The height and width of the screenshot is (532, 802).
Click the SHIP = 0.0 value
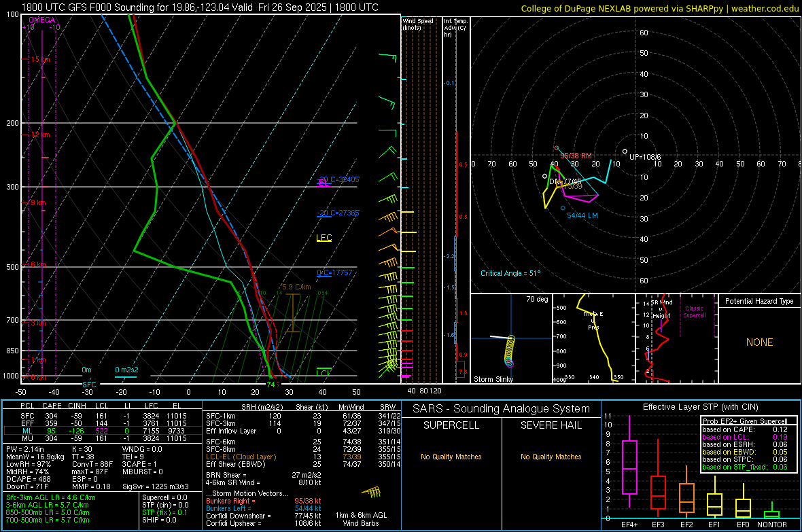(x=159, y=520)
